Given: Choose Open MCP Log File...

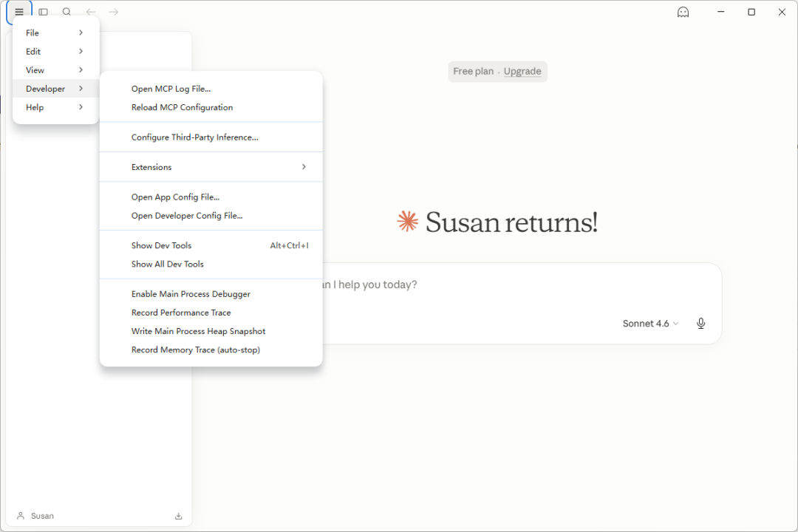Looking at the screenshot, I should [211, 89].
